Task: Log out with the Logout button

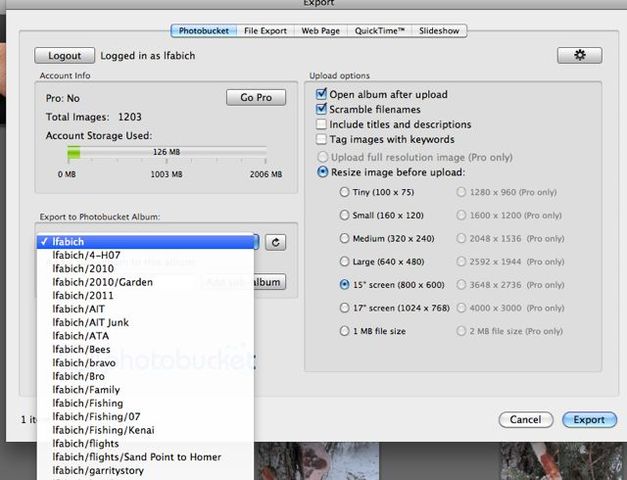Action: [65, 56]
